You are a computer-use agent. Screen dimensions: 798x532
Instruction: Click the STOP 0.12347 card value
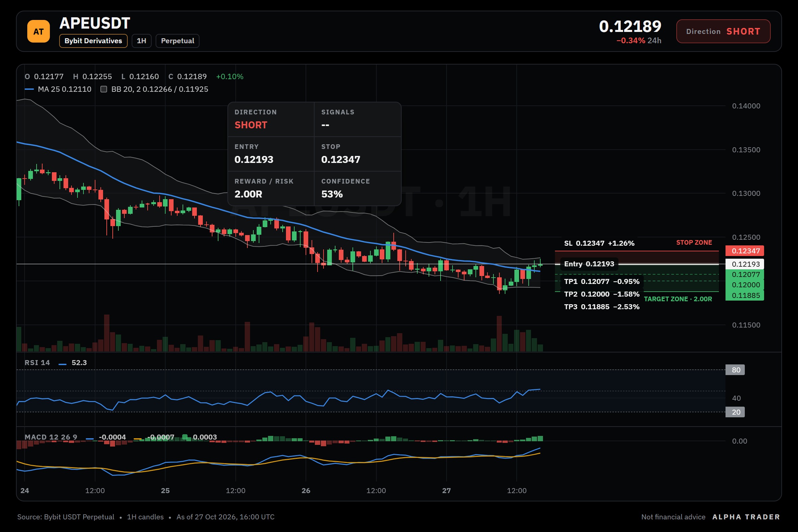pos(340,160)
